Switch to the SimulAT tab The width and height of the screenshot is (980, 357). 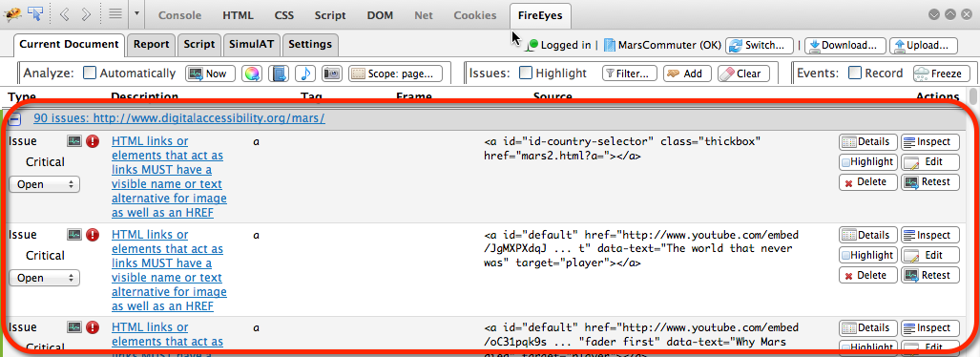tap(251, 45)
